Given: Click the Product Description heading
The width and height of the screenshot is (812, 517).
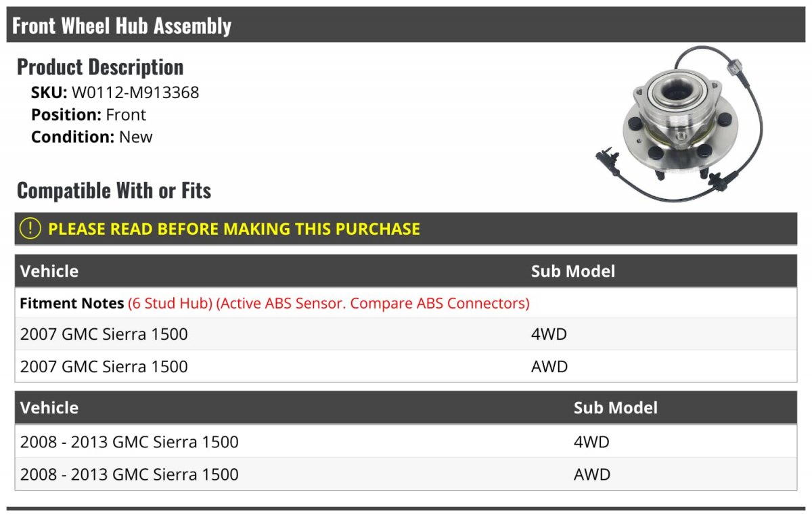Looking at the screenshot, I should pos(100,67).
